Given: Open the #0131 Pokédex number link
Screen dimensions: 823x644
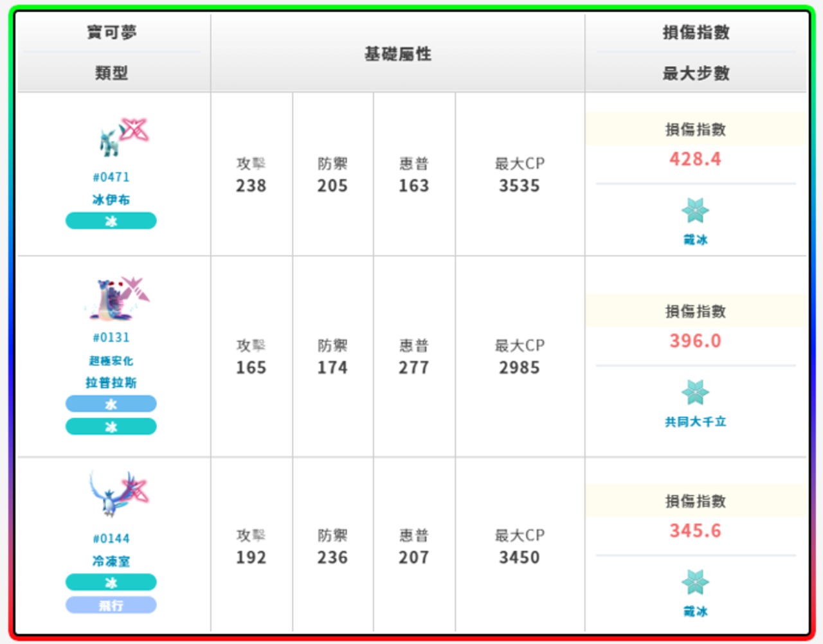Looking at the screenshot, I should coord(111,337).
